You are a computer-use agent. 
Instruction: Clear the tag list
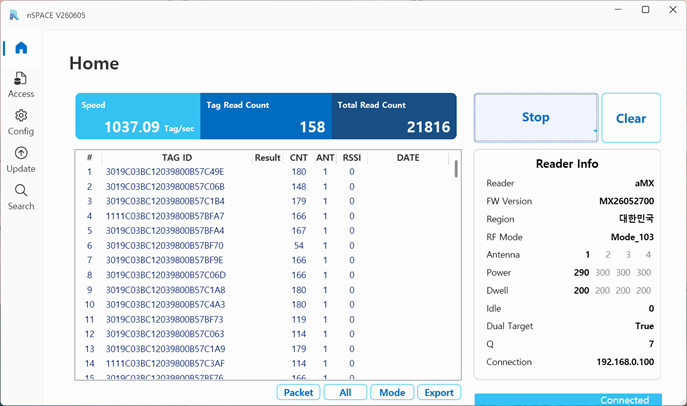(x=631, y=118)
